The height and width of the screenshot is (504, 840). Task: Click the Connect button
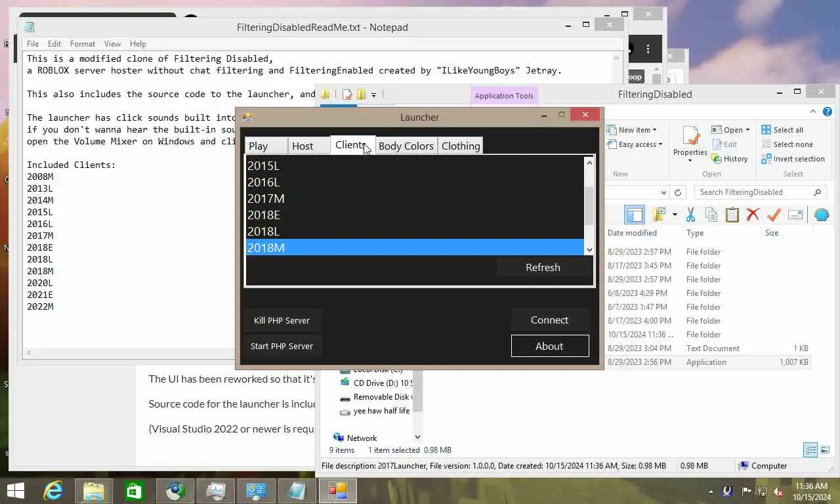point(549,320)
